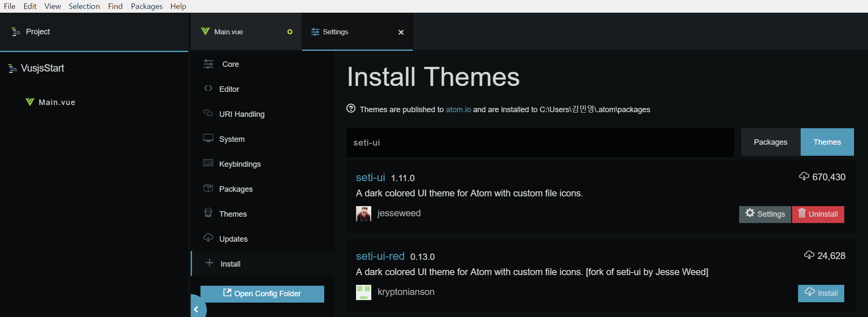
Task: Close the Settings tab
Action: (x=401, y=32)
